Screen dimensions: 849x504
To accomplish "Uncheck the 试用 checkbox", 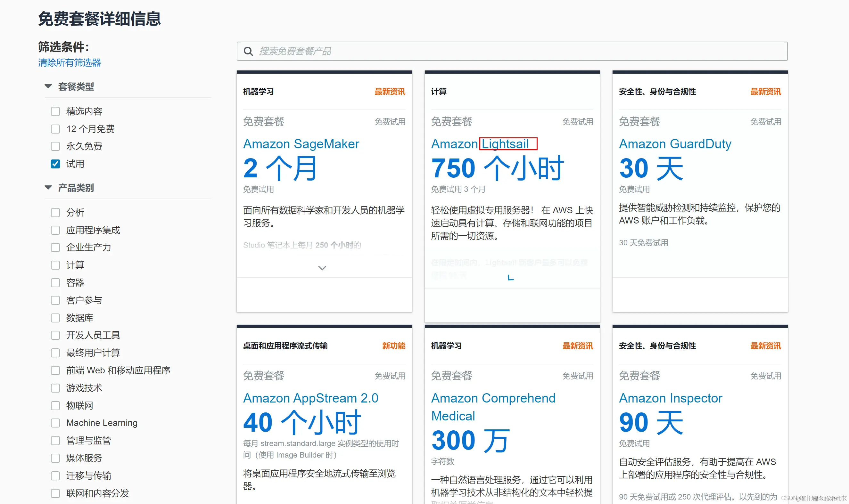I will point(55,164).
